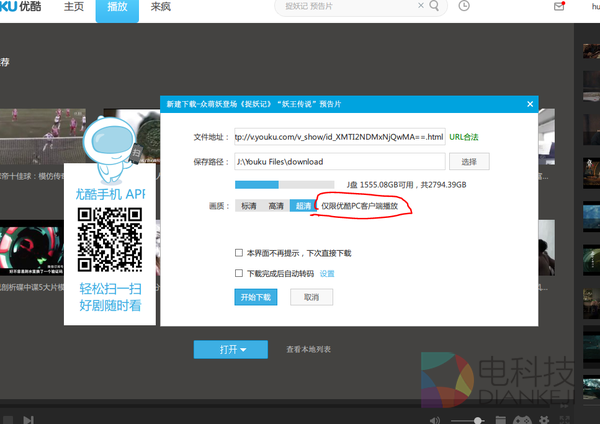This screenshot has height=424, width=600.
Task: Toggle fullscreen via the expand arrows icon
Action: coord(564,419)
